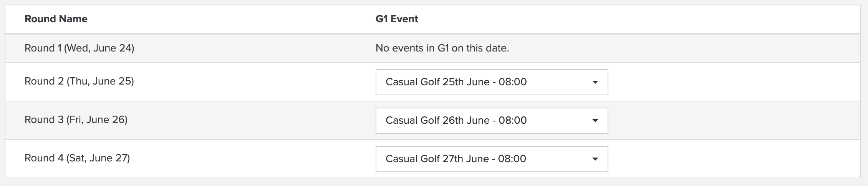Click the '08:00' time text in Round 2 dropdown
Screen dimensions: 868x186
point(512,82)
